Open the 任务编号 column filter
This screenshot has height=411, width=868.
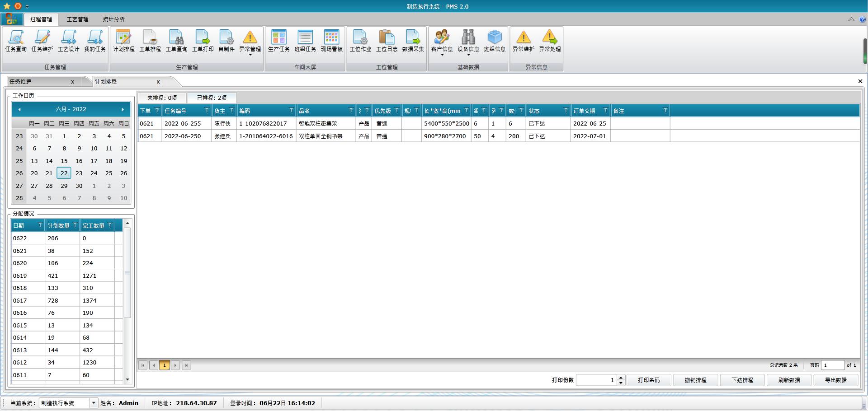207,111
